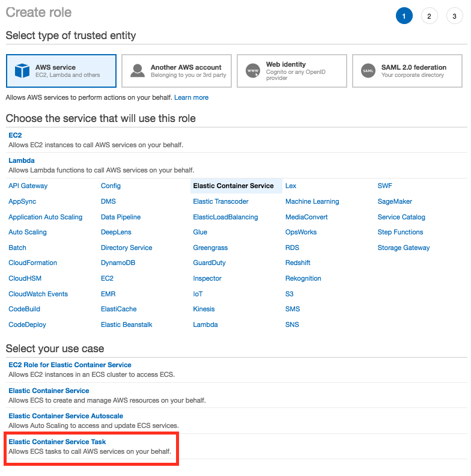Viewport: 471px width, 476px height.
Task: Select the Storage Gateway service
Action: pos(404,248)
